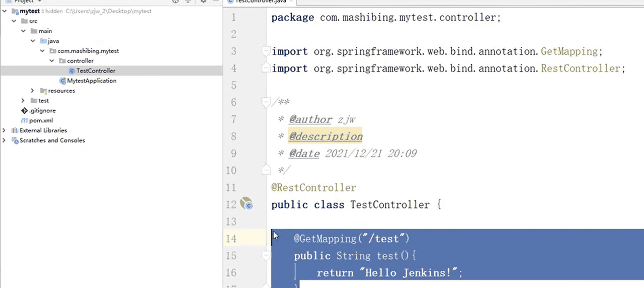
Task: Fold the test() method at line 15
Action: tap(266, 256)
